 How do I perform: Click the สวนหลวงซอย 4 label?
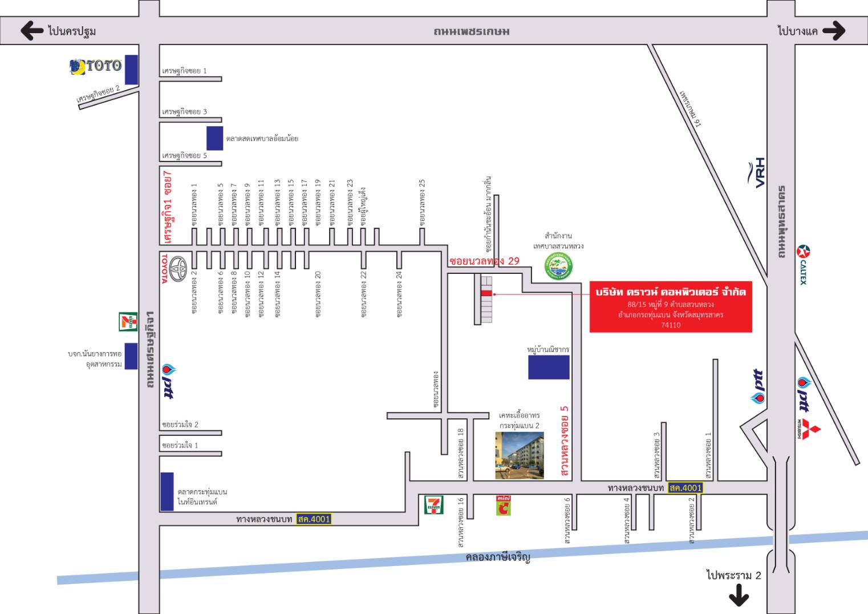point(627,520)
